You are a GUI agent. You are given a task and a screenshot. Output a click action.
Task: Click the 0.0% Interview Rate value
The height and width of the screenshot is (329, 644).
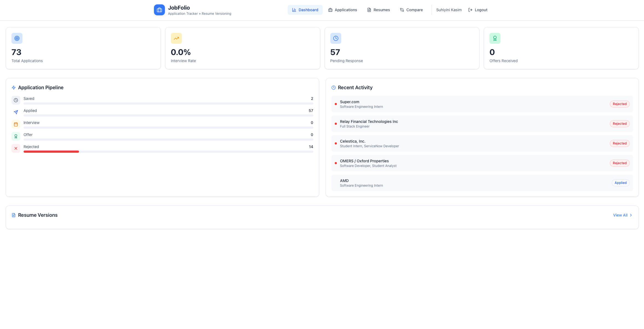click(181, 52)
